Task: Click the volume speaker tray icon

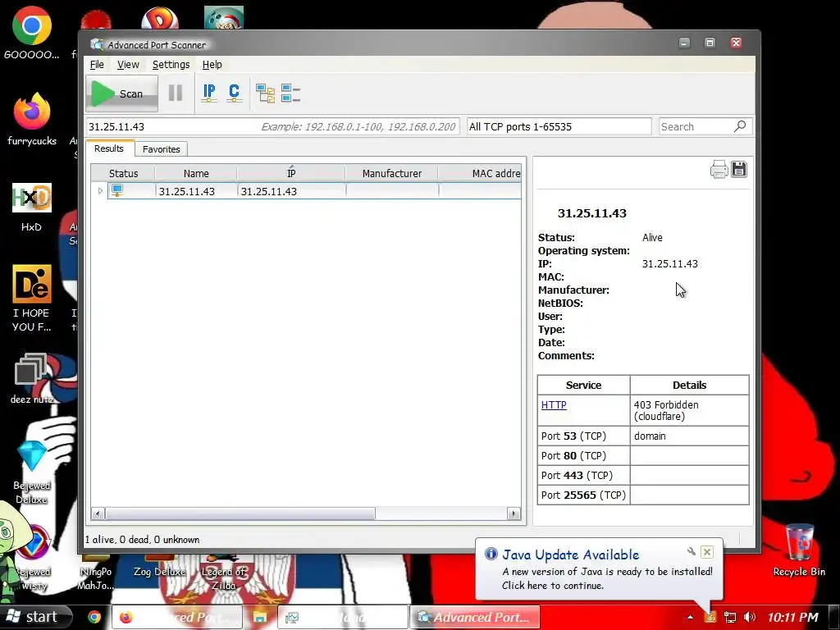Action: click(x=750, y=617)
